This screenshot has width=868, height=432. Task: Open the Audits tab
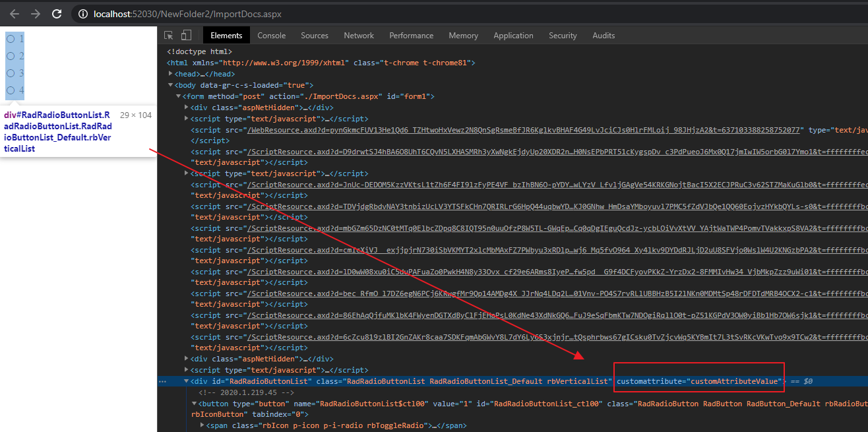click(x=604, y=36)
